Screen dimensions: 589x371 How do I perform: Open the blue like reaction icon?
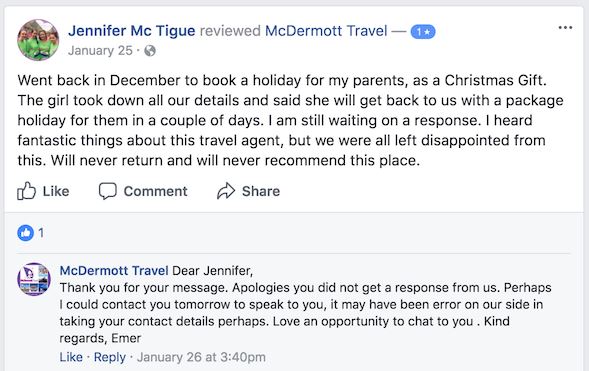(26, 233)
